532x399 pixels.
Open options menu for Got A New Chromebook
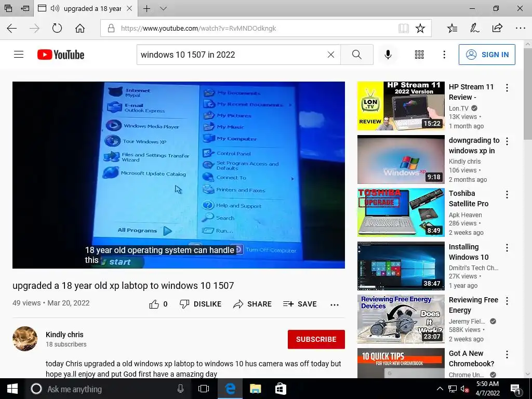point(507,354)
